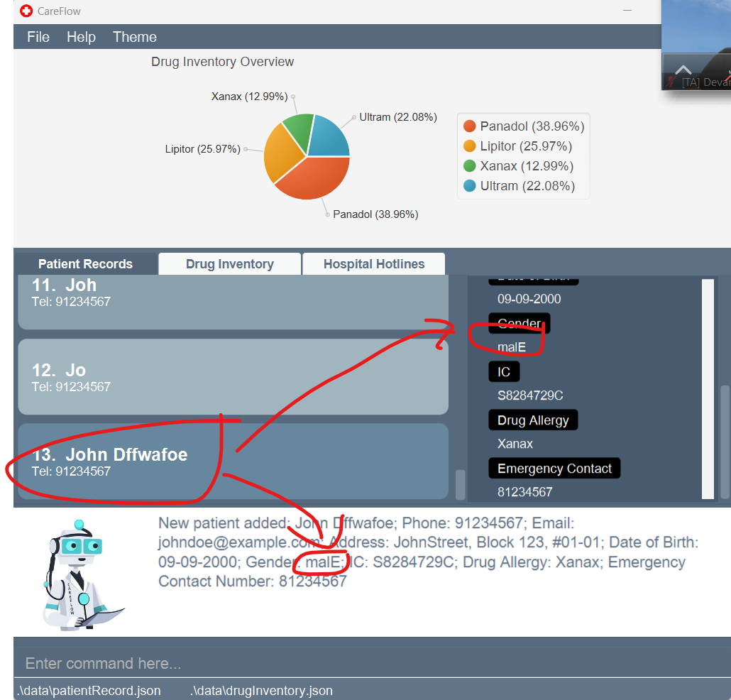Click the Ultram (22.08%) chart label
This screenshot has height=700, width=731.
click(x=398, y=117)
